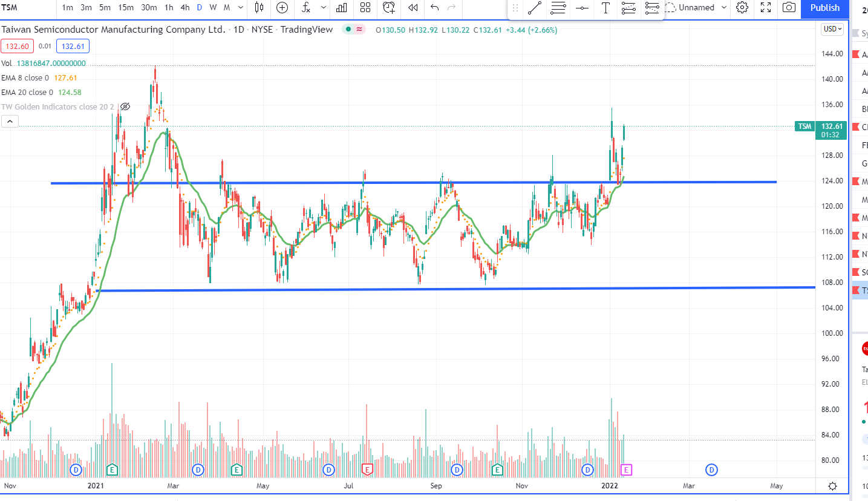Toggle the green market status dot
The width and height of the screenshot is (868, 501).
[x=348, y=29]
